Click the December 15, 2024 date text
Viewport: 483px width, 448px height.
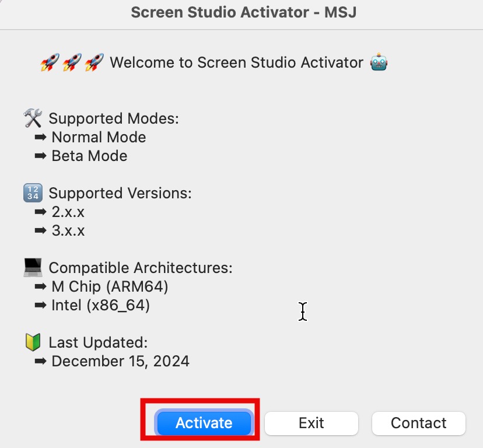tap(120, 361)
